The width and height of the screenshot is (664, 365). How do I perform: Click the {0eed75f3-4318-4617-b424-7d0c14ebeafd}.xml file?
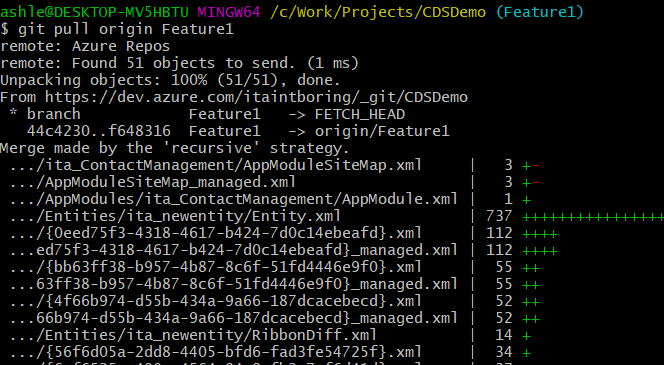[216, 233]
